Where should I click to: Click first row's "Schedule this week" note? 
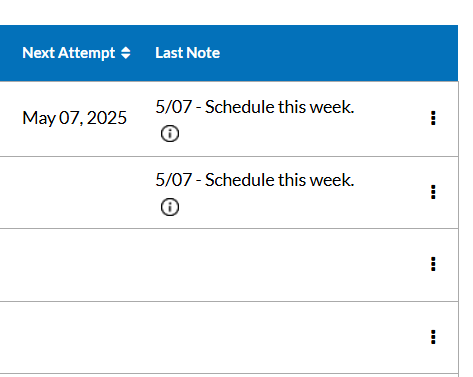(255, 107)
